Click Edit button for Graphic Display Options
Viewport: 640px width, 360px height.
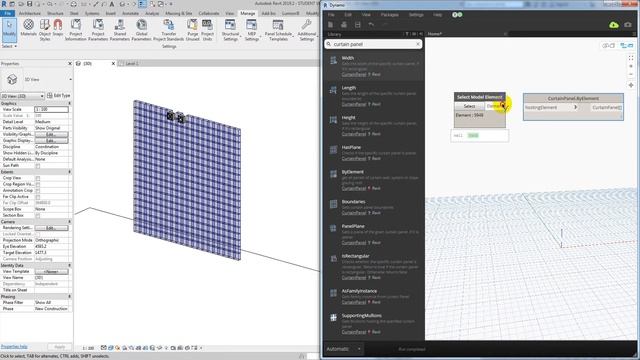pos(51,140)
